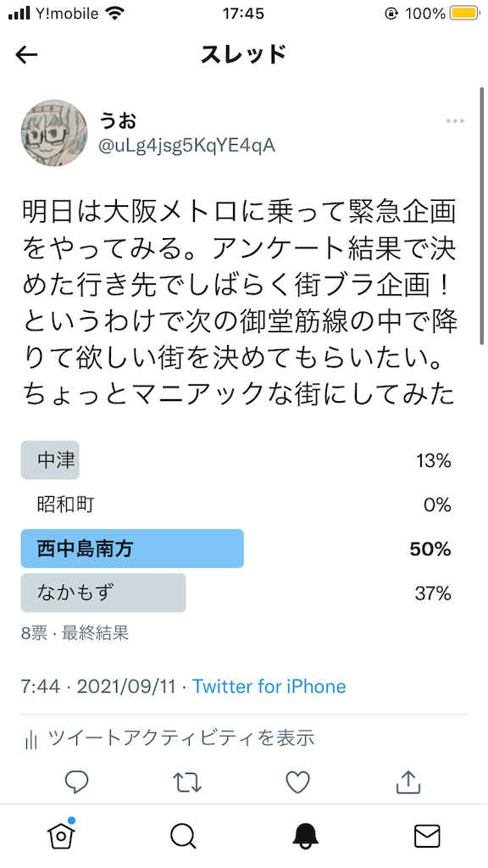488x868 pixels.
Task: Click the vertical scrollbar on the right
Action: pyautogui.click(x=481, y=216)
